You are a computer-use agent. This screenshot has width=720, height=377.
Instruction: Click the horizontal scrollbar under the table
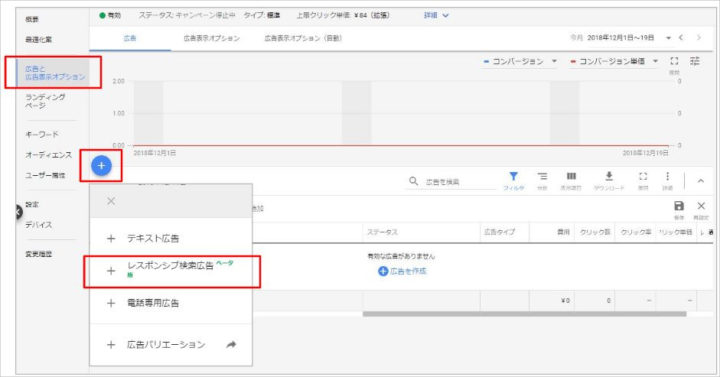coord(524,315)
